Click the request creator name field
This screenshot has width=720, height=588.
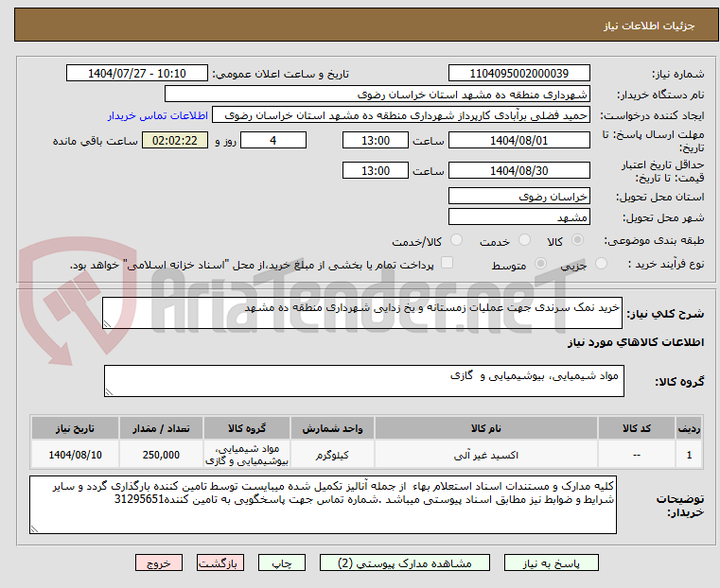pos(401,115)
